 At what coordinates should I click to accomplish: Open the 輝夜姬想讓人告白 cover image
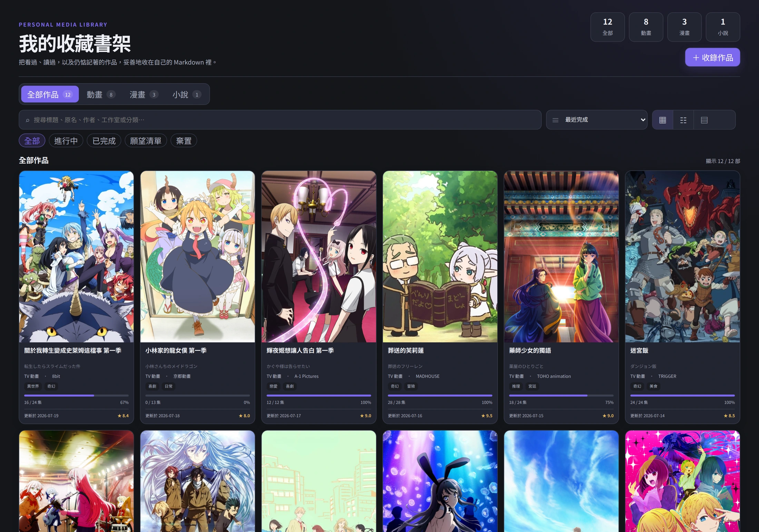click(319, 257)
